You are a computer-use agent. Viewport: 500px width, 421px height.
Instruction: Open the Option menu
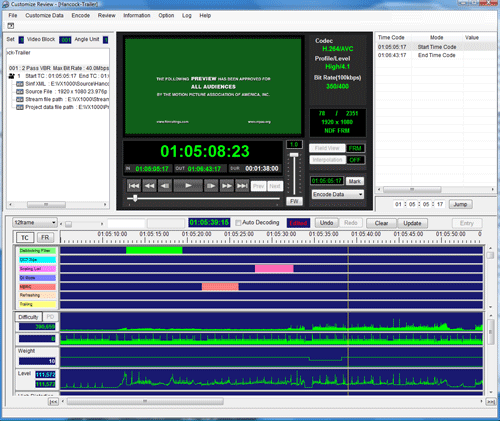click(166, 15)
